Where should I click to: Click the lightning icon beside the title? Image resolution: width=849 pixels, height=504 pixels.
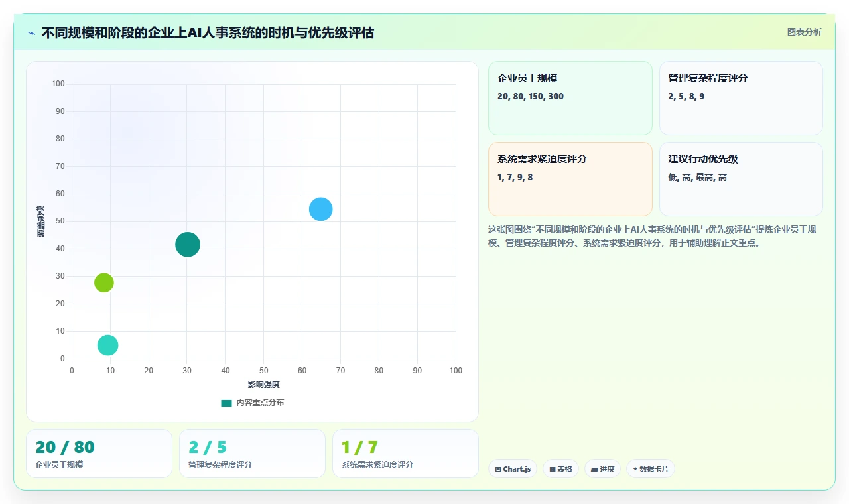31,33
